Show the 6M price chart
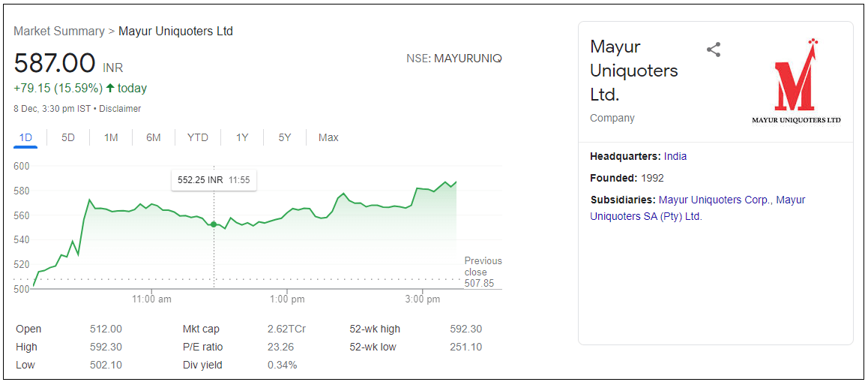The height and width of the screenshot is (382, 868). (x=154, y=137)
